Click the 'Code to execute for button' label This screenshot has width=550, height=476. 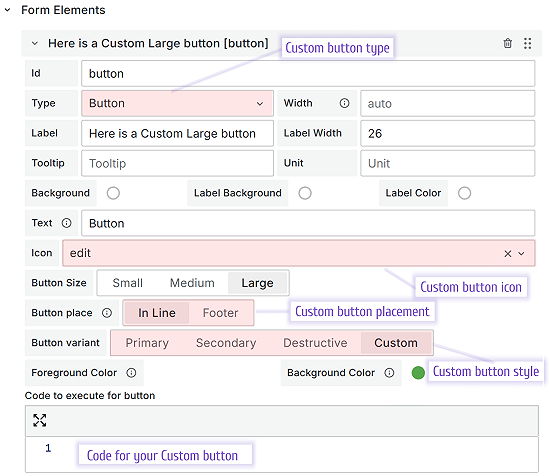coord(90,396)
